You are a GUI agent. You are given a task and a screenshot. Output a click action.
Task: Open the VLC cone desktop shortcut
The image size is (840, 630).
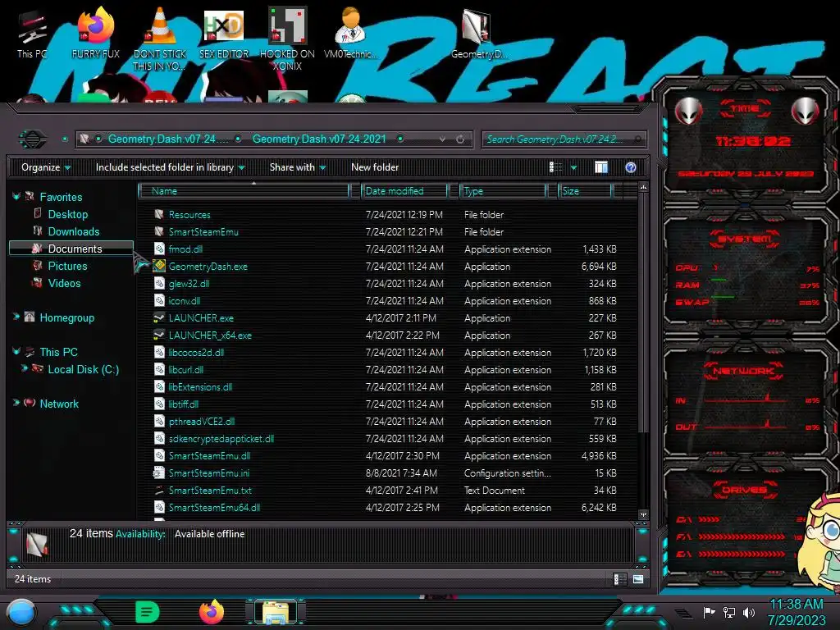tap(160, 39)
